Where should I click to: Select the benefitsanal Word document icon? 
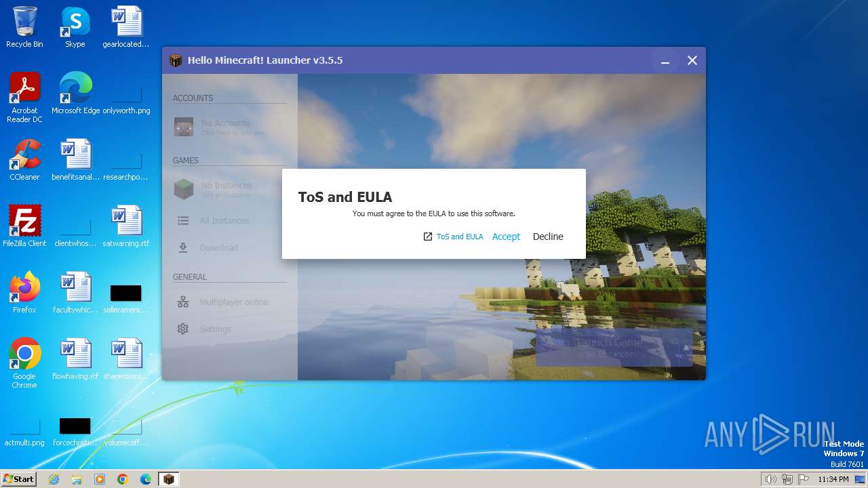tap(75, 161)
